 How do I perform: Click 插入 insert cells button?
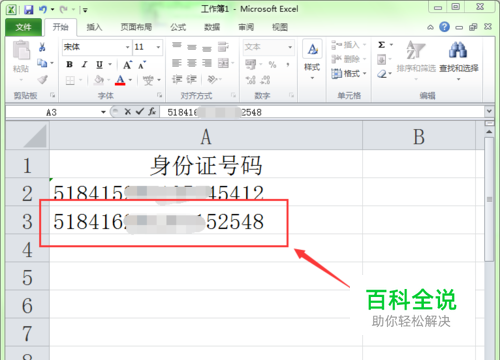pos(349,45)
